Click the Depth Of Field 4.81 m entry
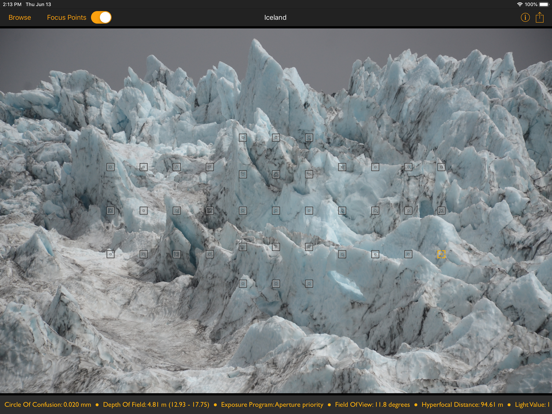Image resolution: width=552 pixels, height=414 pixels. pyautogui.click(x=156, y=405)
